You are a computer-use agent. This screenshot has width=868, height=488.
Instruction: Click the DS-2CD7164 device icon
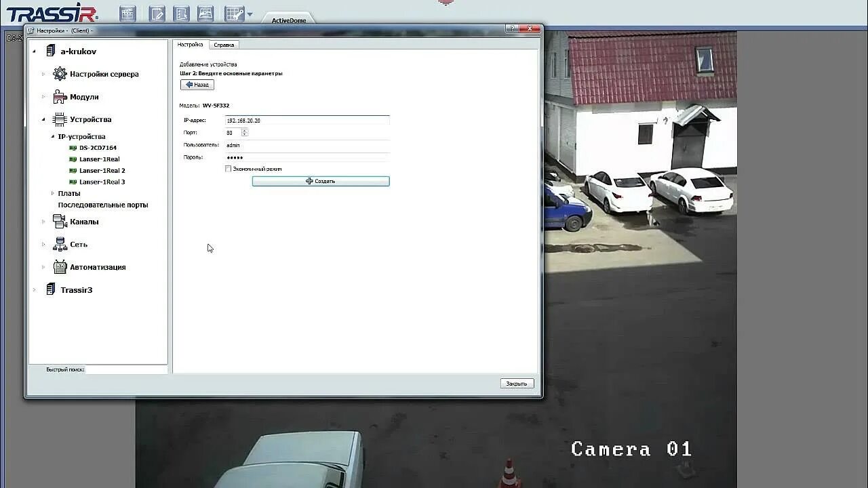coord(73,148)
